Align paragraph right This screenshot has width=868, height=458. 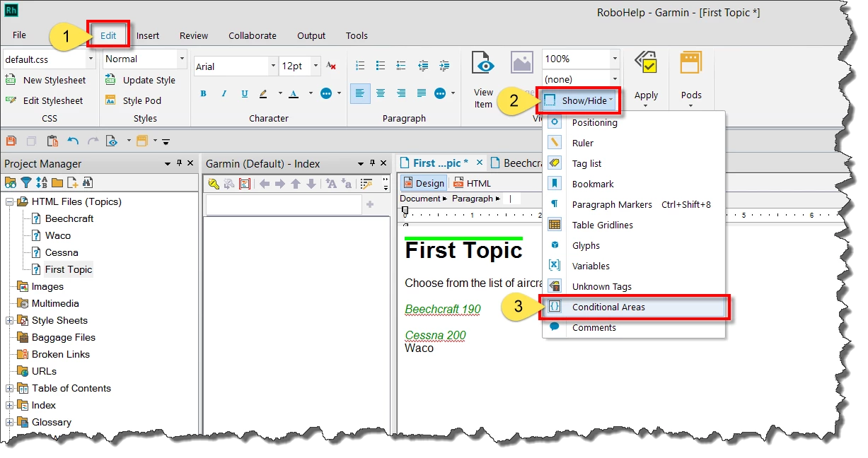pos(401,93)
